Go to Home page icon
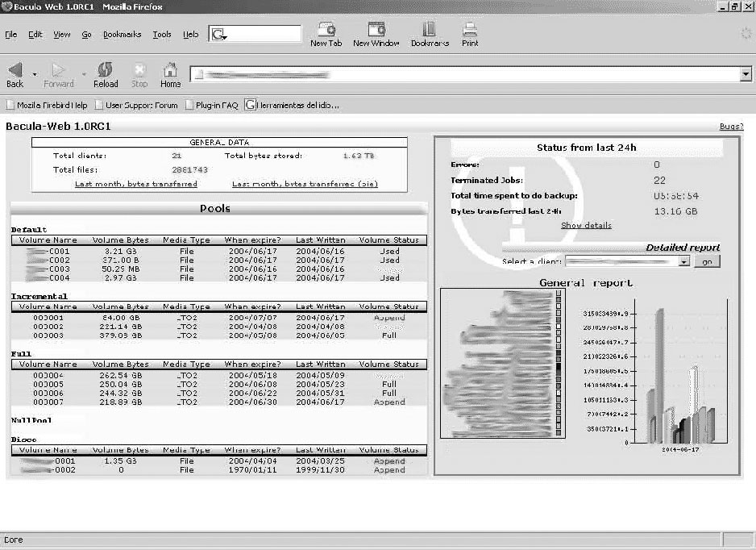Viewport: 756px width, 550px height. coord(170,70)
